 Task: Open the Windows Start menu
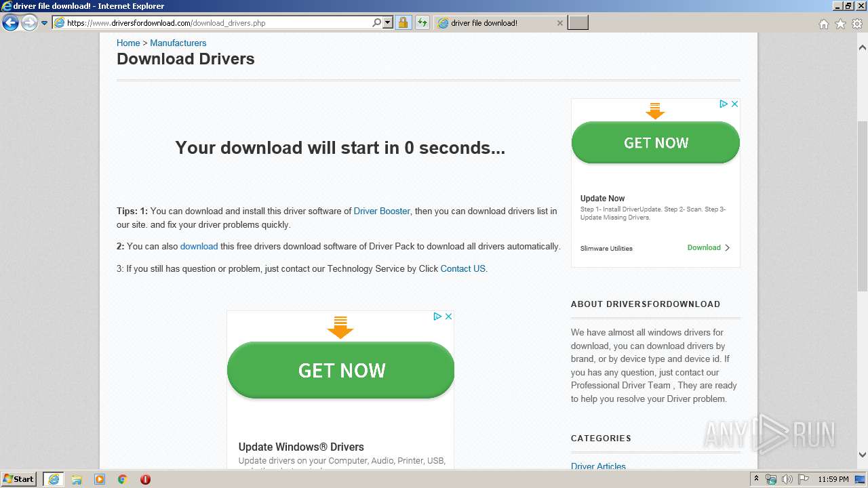click(x=19, y=479)
